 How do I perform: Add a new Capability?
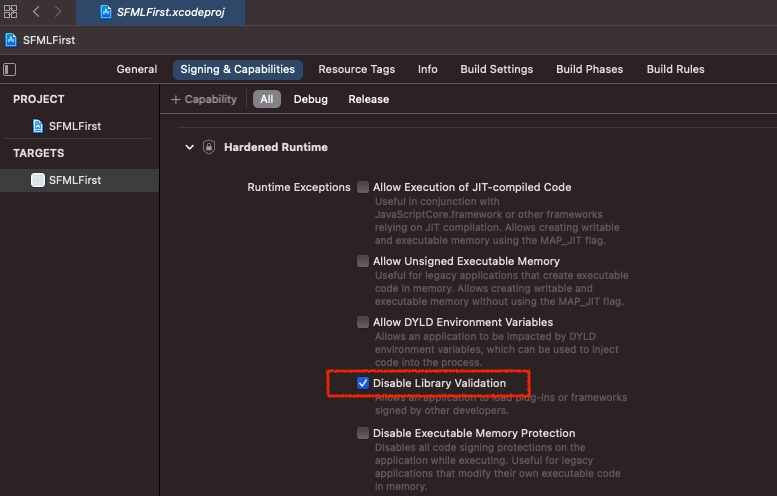pyautogui.click(x=204, y=99)
